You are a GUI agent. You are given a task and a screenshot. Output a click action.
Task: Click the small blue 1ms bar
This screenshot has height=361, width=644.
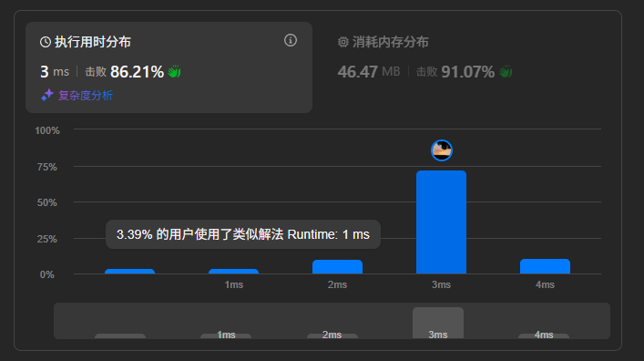pyautogui.click(x=233, y=272)
